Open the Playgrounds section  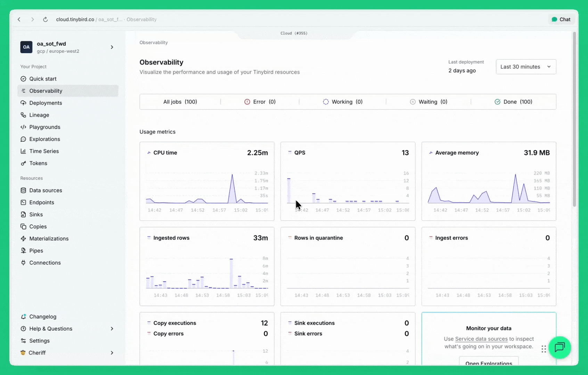coord(44,127)
